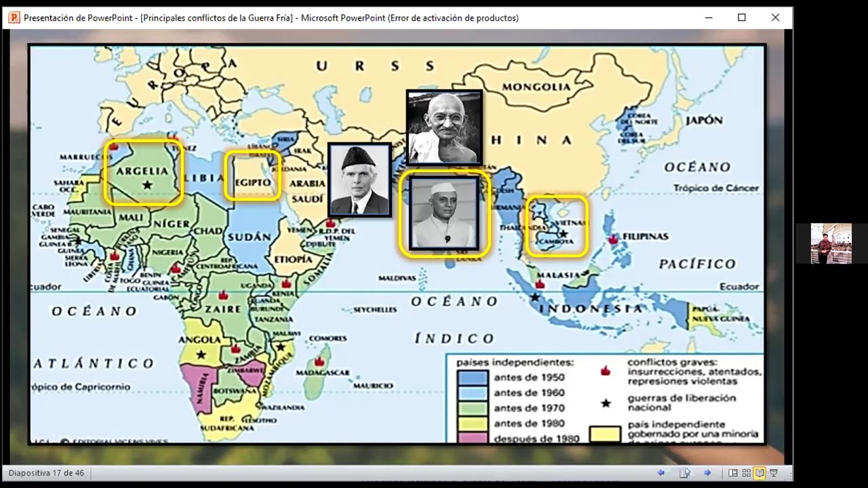This screenshot has height=488, width=868.
Task: Advance to the next slide arrow
Action: (707, 473)
